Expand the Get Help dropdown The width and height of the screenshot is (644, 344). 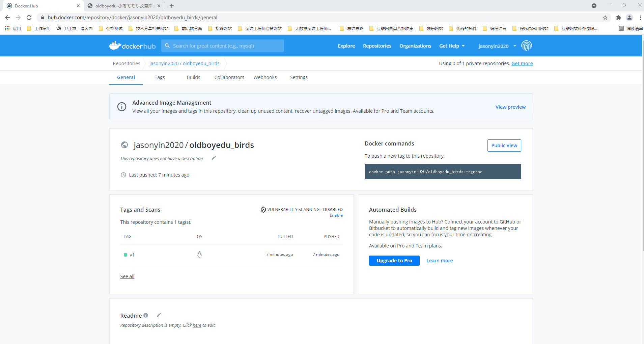tap(452, 46)
